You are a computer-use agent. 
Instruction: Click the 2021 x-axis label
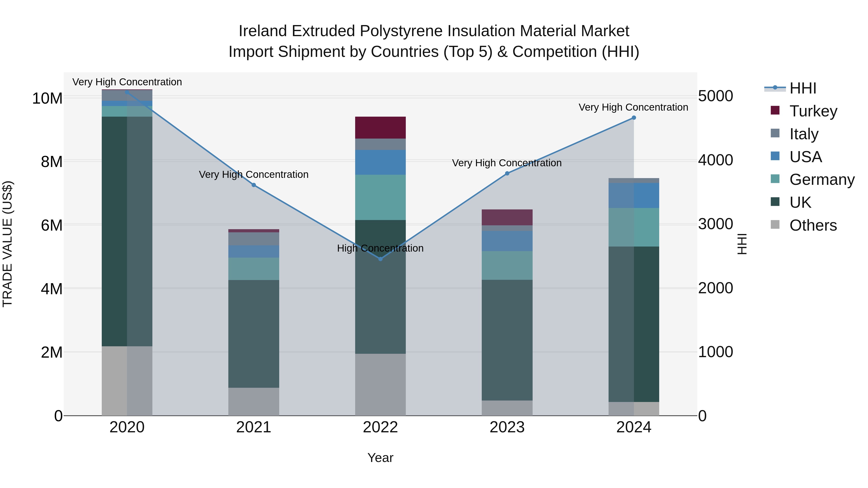[254, 427]
